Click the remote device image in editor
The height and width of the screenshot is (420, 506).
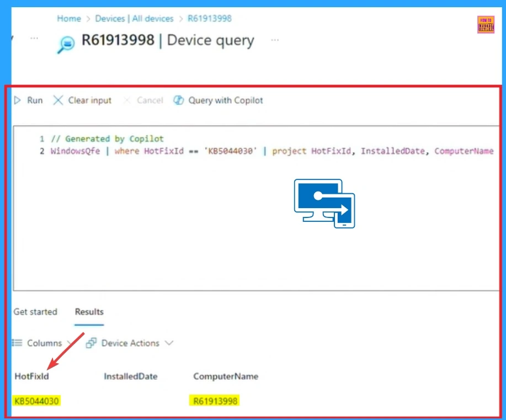[x=324, y=204]
